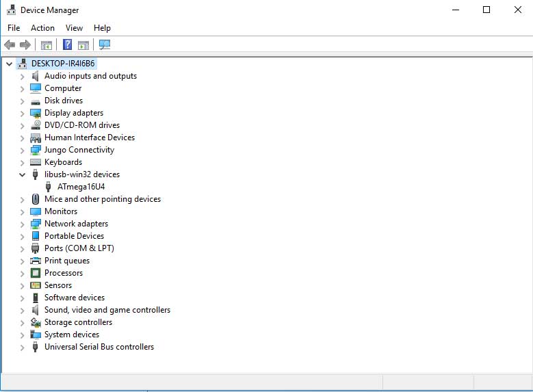
Task: Click the Display adapters icon
Action: pyautogui.click(x=36, y=113)
